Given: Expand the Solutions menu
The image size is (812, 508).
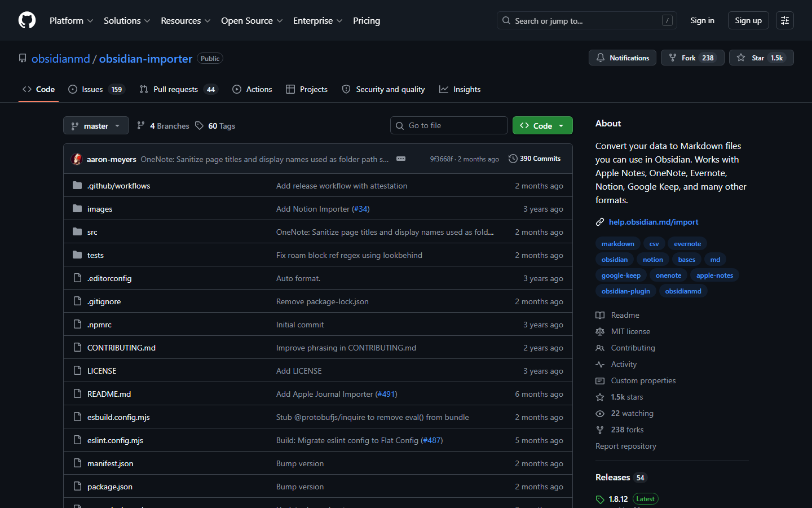Looking at the screenshot, I should click(127, 20).
